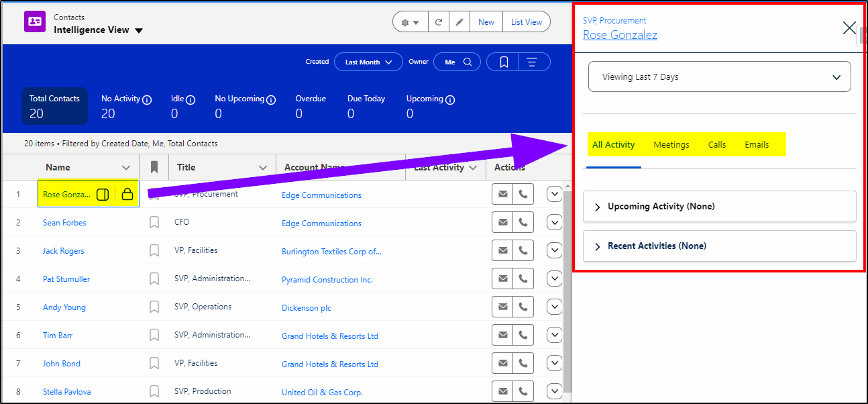
Task: Click the phone icon for Jack Rogers
Action: 523,250
